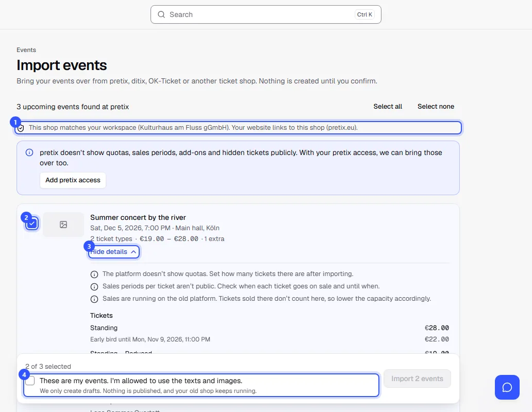The image size is (532, 412).
Task: Click Import 2 events button
Action: [x=417, y=379]
